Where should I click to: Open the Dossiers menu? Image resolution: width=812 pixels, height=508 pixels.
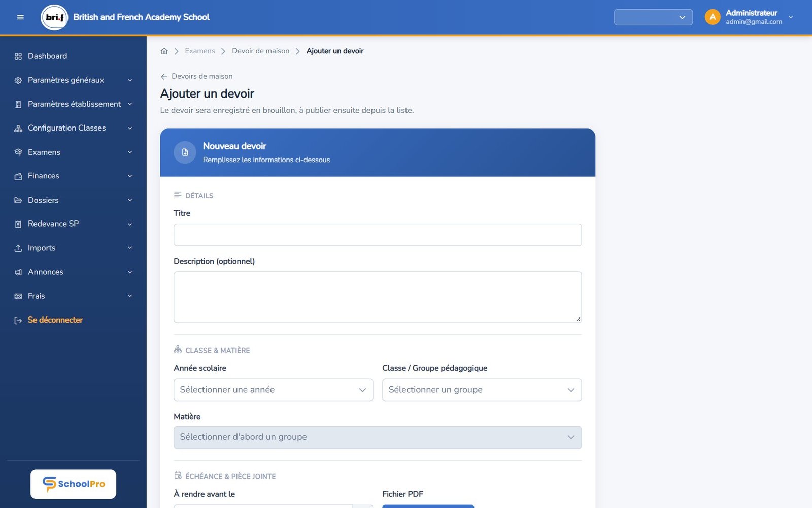(x=73, y=200)
